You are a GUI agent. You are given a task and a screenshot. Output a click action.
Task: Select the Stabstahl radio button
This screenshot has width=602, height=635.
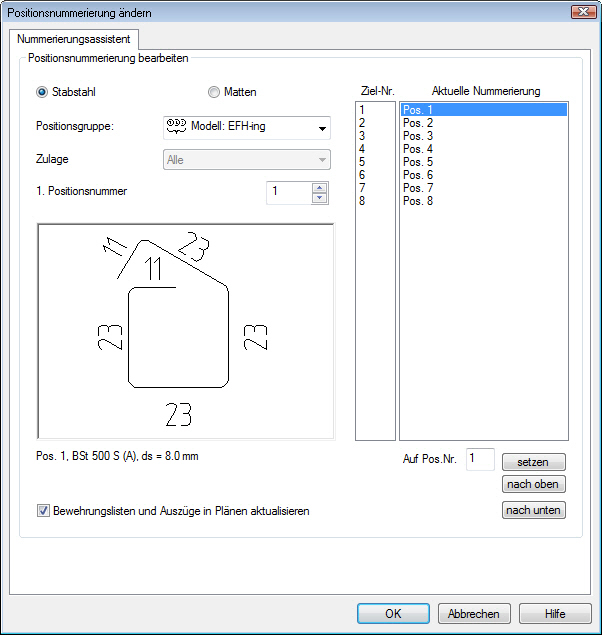point(42,92)
